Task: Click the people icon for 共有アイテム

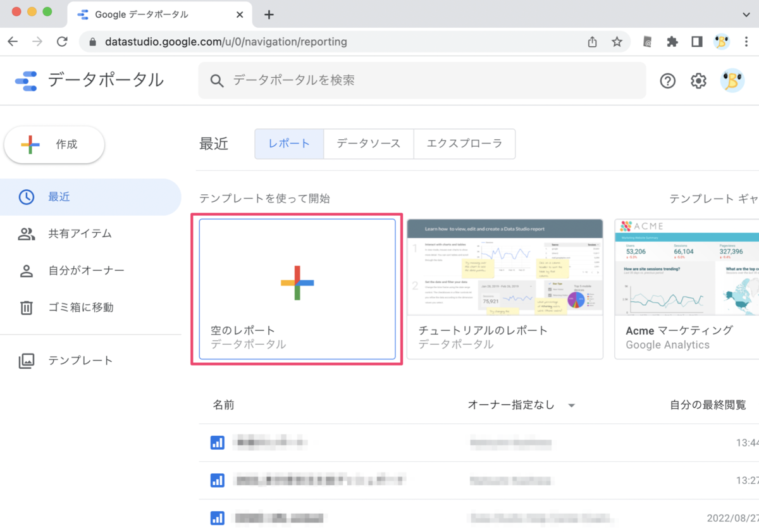Action: pyautogui.click(x=26, y=233)
